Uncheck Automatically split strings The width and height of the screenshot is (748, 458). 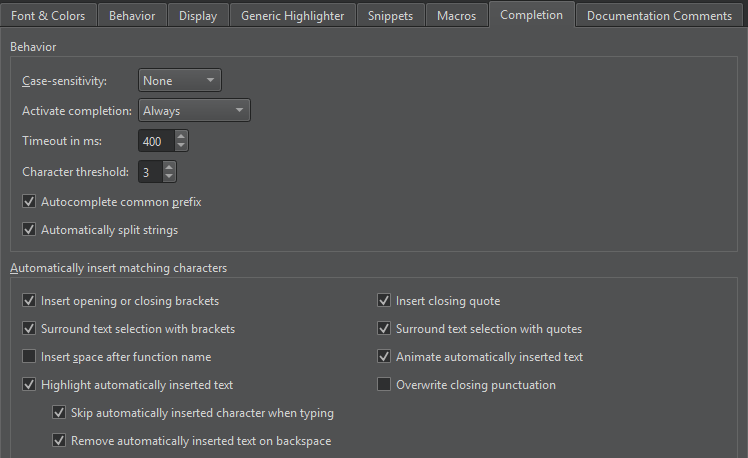click(29, 230)
